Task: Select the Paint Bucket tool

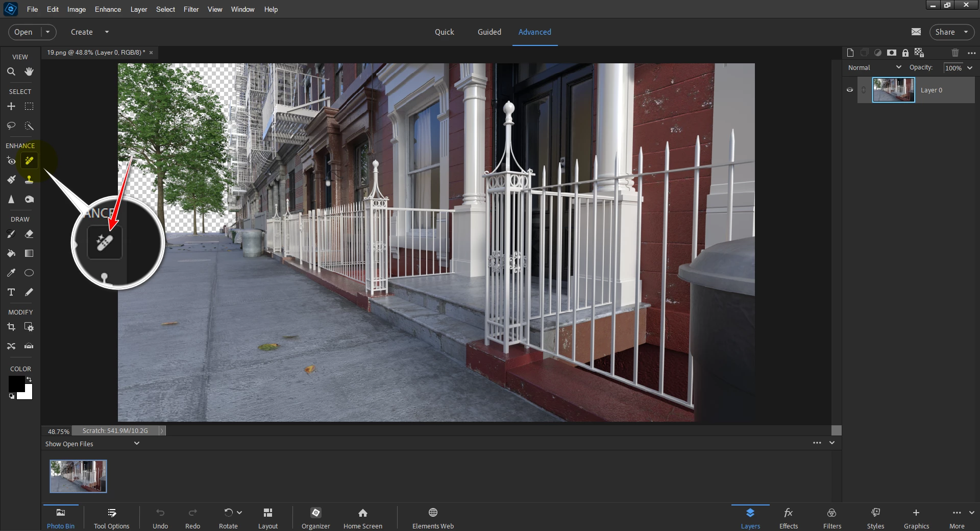Action: click(11, 253)
